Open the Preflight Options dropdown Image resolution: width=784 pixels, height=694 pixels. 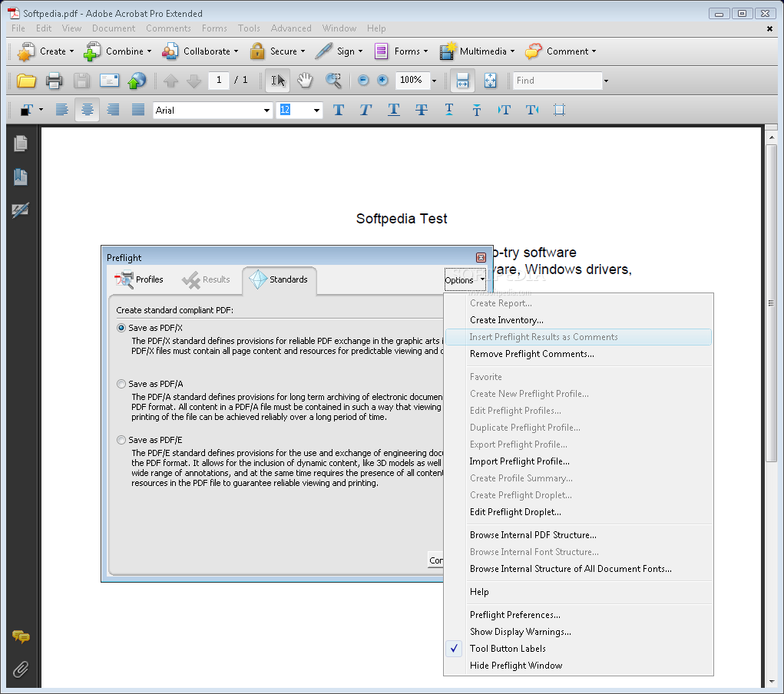(x=465, y=280)
